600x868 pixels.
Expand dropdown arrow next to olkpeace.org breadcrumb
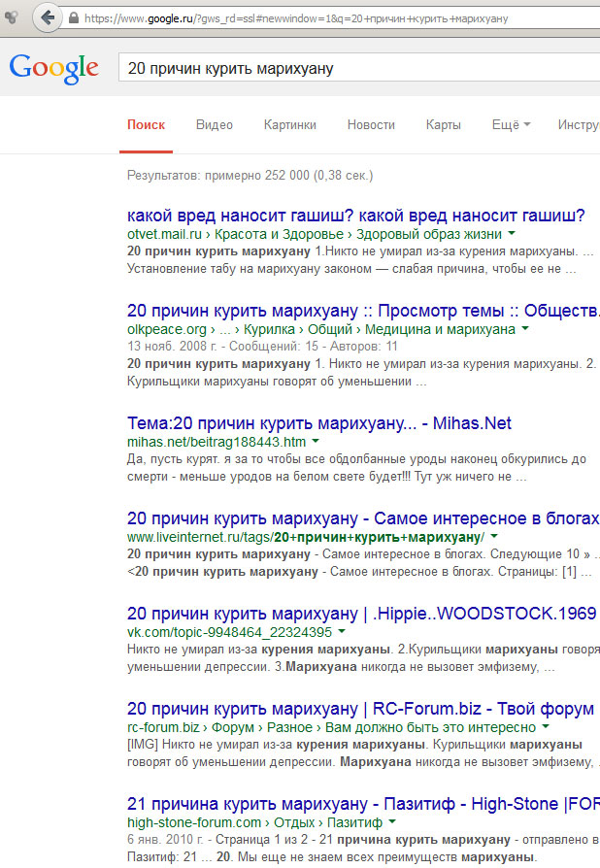point(524,328)
